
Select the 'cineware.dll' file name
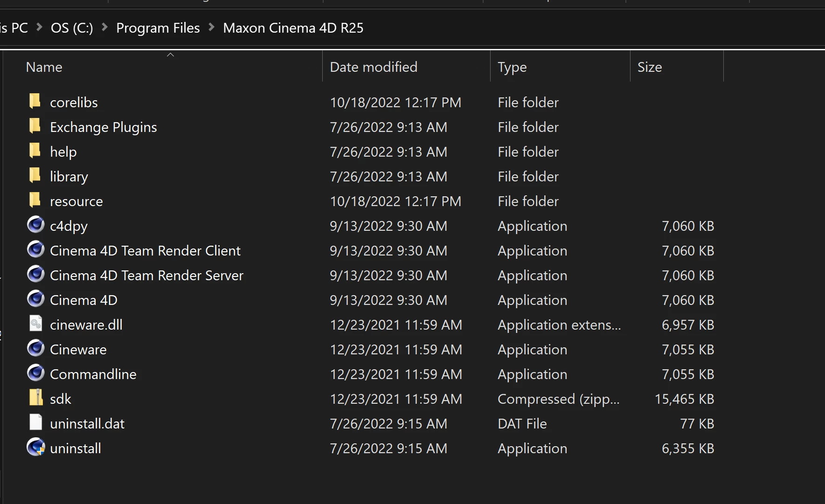tap(86, 325)
